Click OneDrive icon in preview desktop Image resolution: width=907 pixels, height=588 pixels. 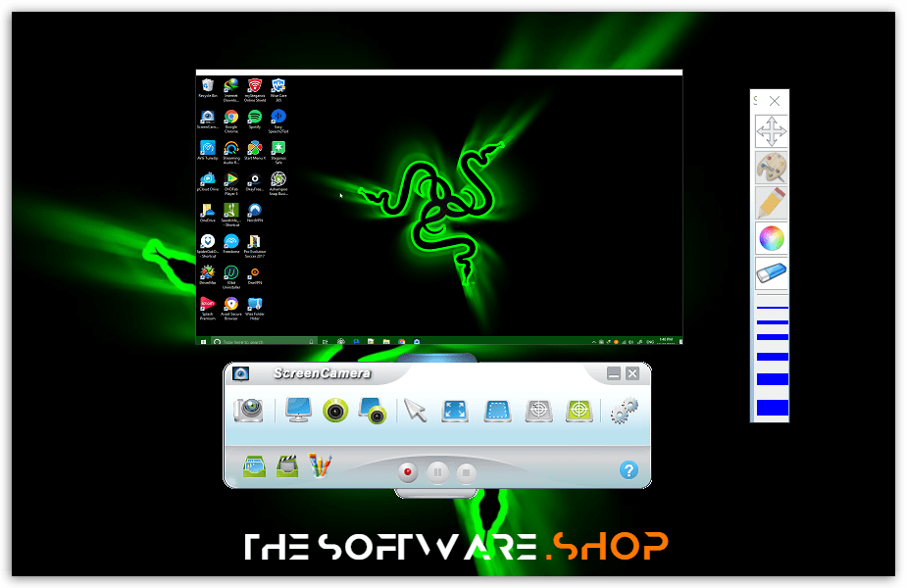[x=208, y=213]
